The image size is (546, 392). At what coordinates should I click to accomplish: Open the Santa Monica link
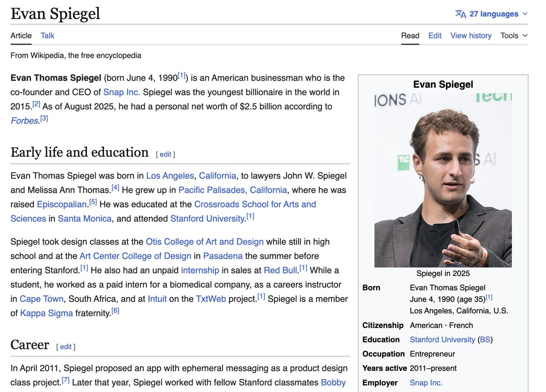85,219
